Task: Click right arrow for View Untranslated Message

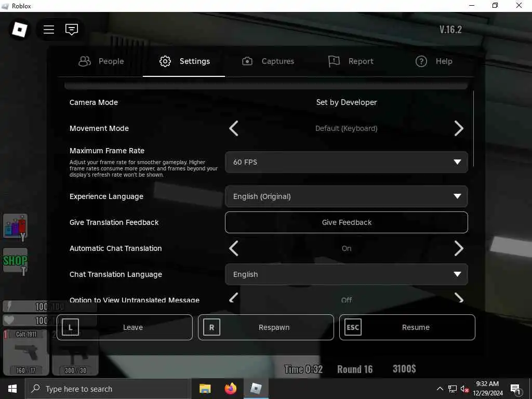Action: (458, 298)
